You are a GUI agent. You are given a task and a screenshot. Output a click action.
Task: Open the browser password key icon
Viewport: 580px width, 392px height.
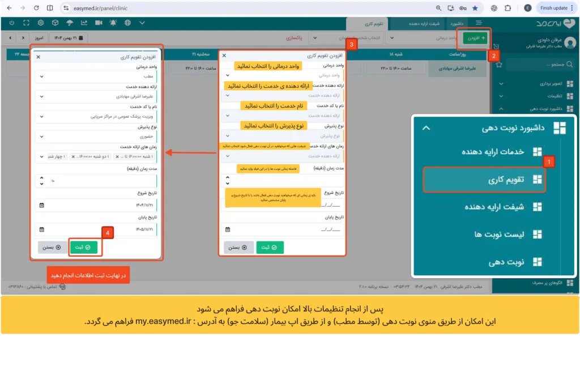pos(463,8)
